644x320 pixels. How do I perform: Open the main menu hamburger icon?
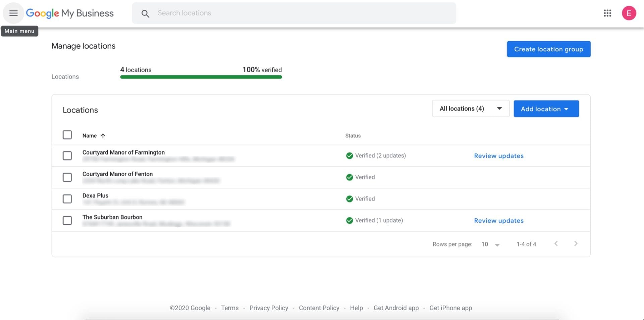tap(13, 13)
